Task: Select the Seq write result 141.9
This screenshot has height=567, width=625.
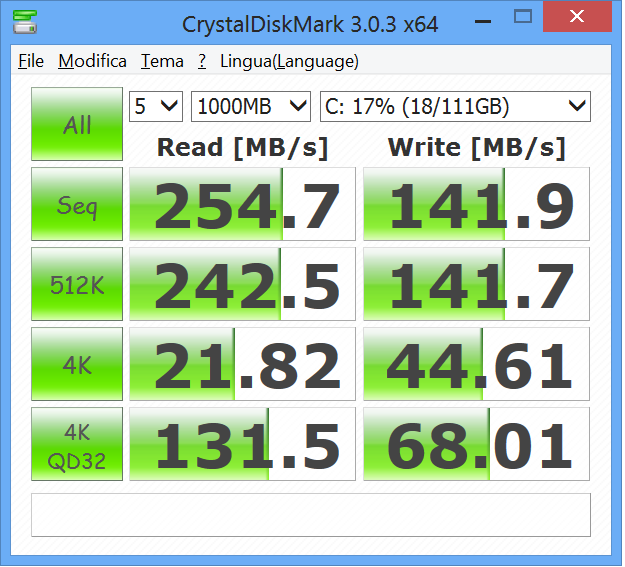Action: [x=476, y=205]
